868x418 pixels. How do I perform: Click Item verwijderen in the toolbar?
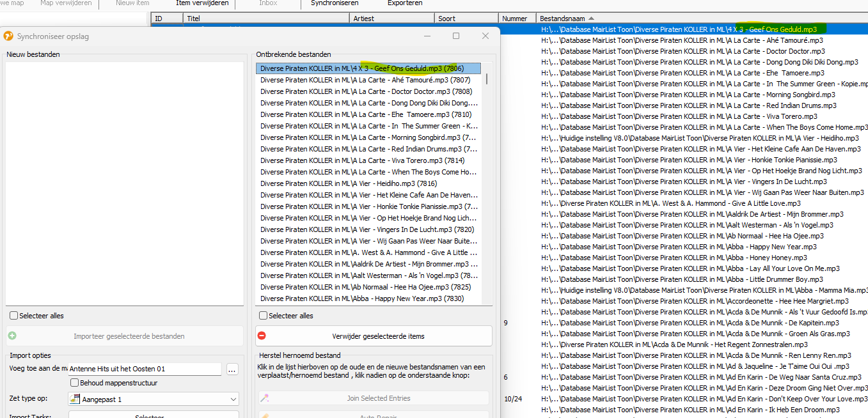click(202, 3)
